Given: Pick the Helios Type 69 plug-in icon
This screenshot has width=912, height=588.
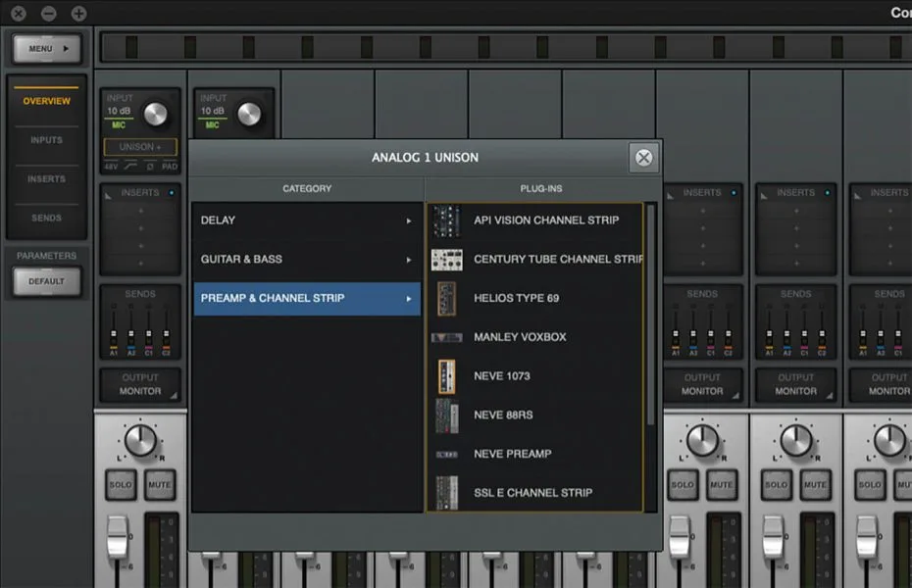Looking at the screenshot, I should 447,298.
